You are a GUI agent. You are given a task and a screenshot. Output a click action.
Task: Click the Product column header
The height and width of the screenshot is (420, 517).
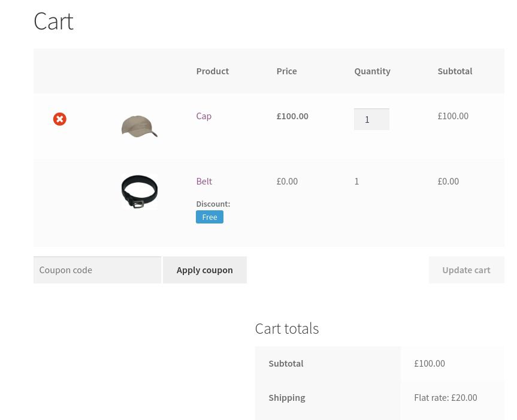[212, 71]
